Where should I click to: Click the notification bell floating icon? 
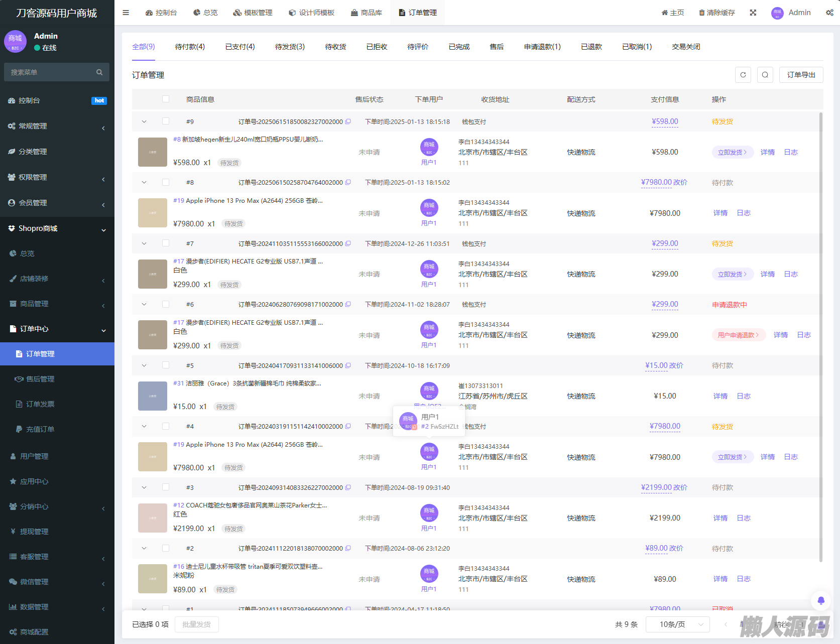821,600
